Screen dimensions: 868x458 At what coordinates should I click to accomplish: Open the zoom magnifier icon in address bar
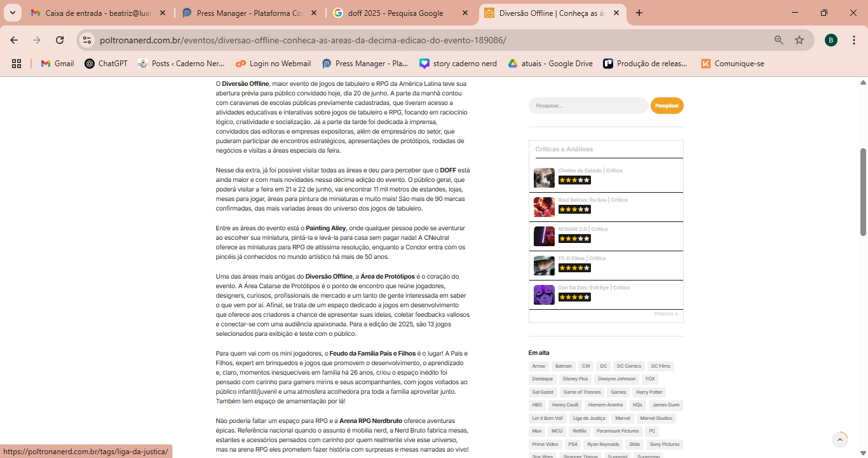[778, 40]
